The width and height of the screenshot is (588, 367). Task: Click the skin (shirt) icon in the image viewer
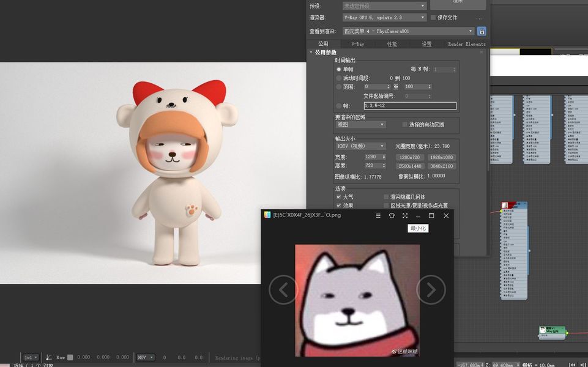(x=392, y=215)
